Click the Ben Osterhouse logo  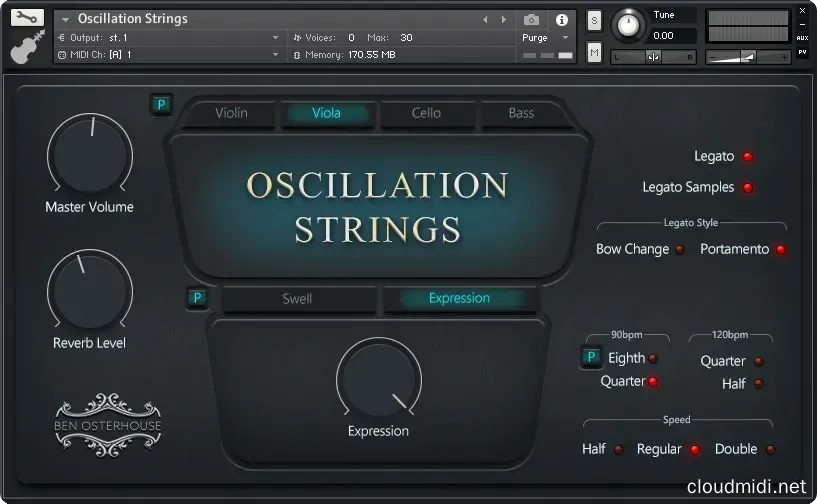[107, 420]
